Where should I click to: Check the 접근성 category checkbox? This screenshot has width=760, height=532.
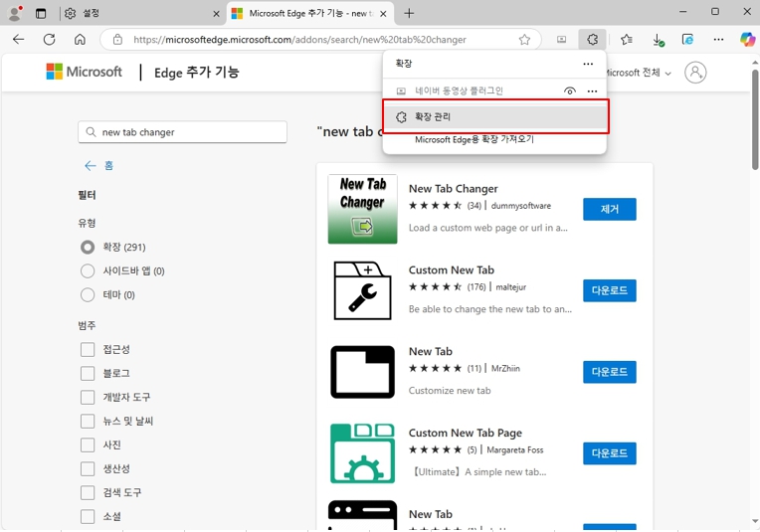(x=88, y=349)
